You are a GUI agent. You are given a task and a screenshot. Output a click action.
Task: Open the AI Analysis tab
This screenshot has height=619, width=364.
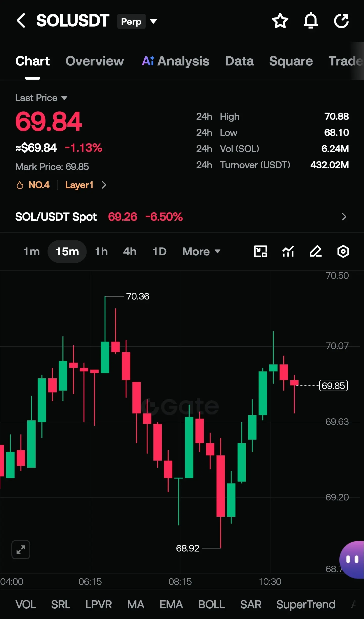[x=175, y=61]
